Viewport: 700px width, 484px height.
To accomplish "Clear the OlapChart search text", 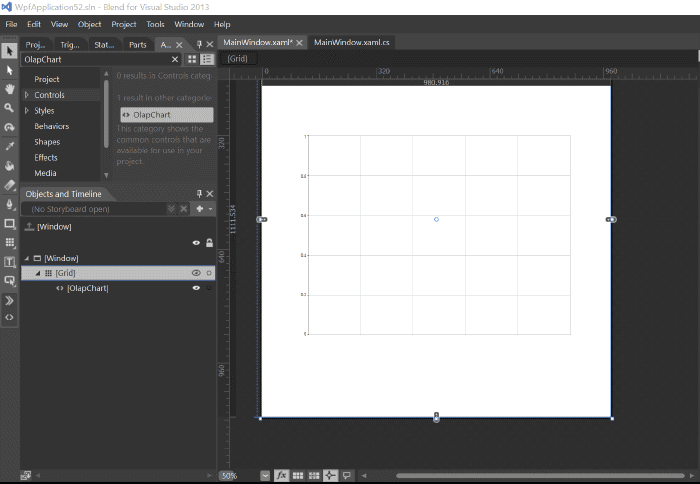I will click(175, 59).
